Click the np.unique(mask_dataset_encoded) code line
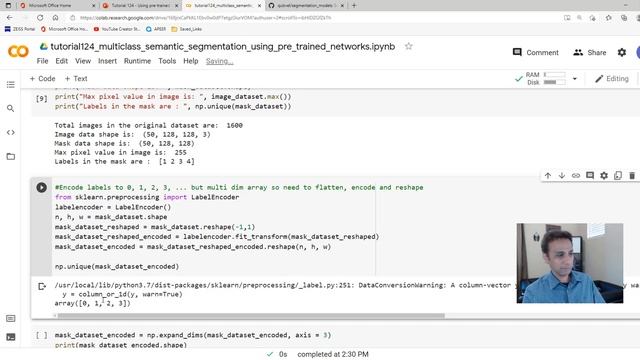Image resolution: width=640 pixels, height=360 pixels. click(x=117, y=267)
